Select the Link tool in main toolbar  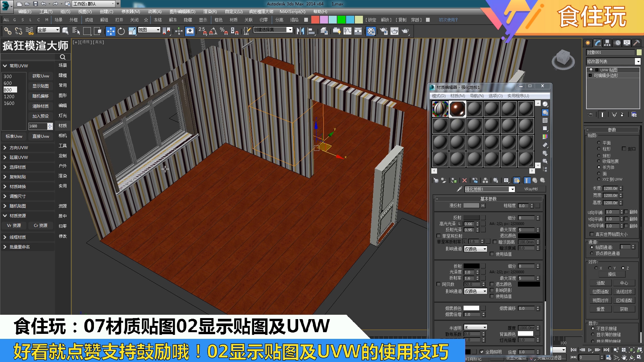click(x=7, y=31)
